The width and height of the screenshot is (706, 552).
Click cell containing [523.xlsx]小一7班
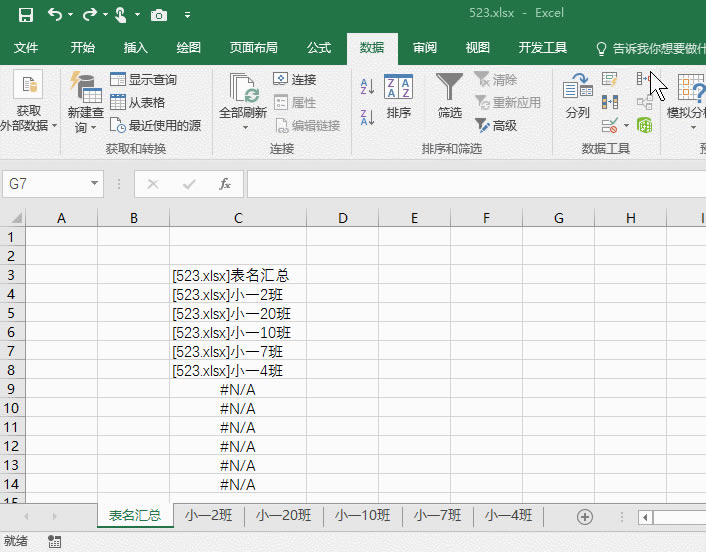point(238,351)
